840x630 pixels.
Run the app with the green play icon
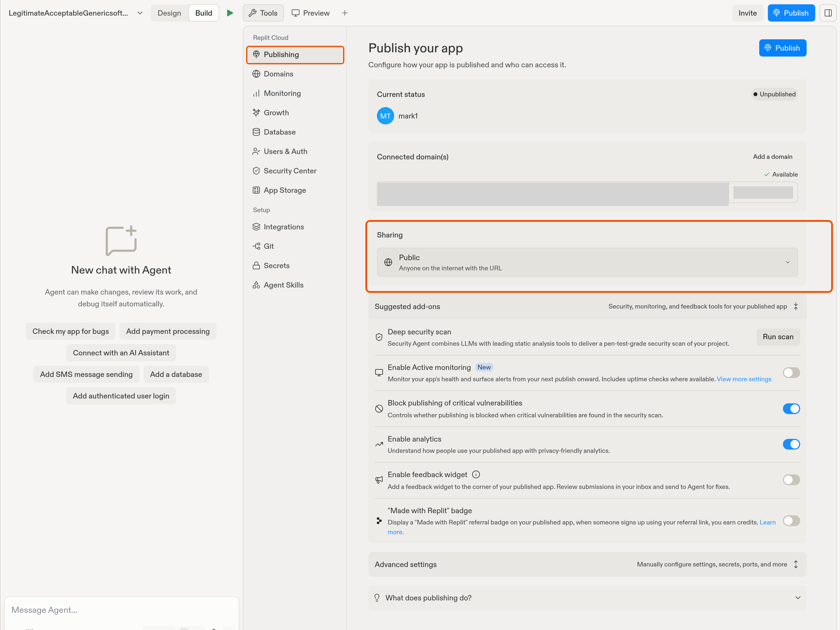(x=230, y=13)
